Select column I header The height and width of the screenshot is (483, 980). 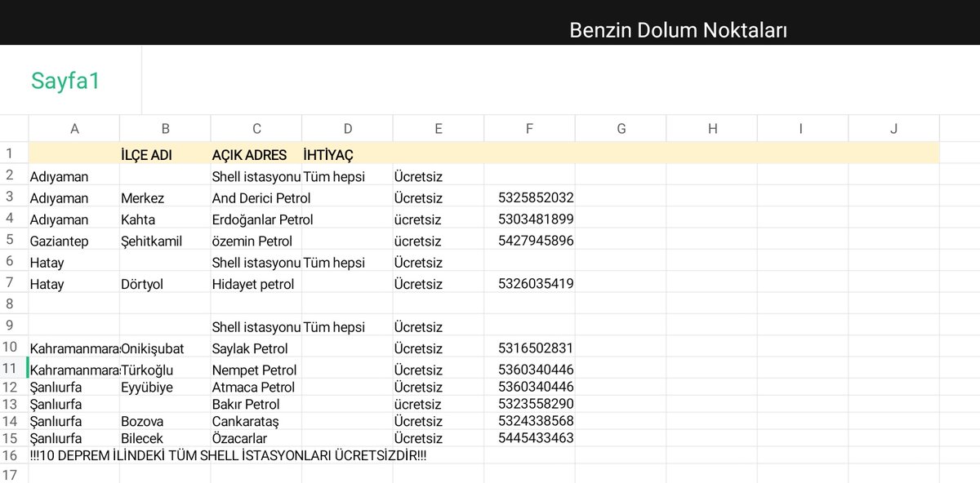(803, 128)
